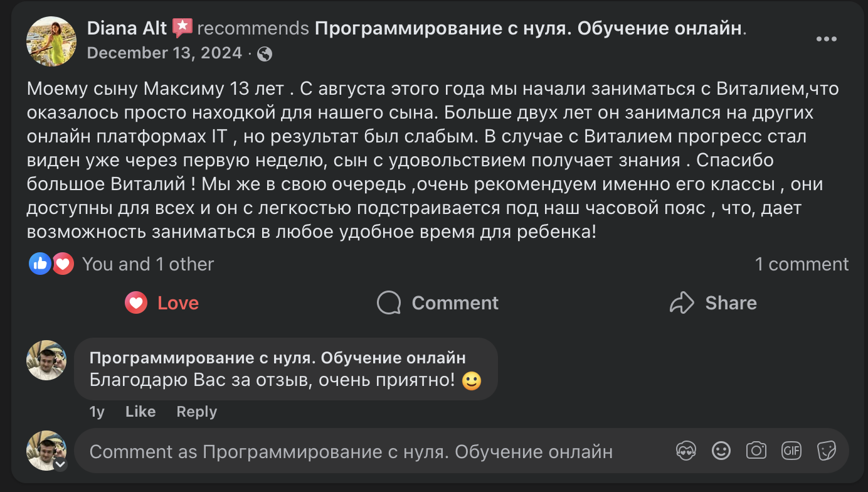The width and height of the screenshot is (868, 492).
Task: Click the thumbs-up reaction icon on the post
Action: click(x=40, y=264)
